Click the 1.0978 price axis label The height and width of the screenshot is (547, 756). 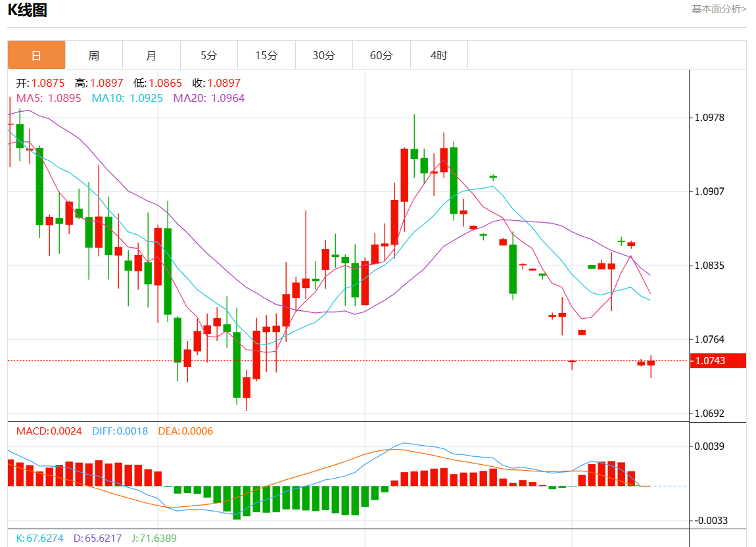[x=709, y=118]
